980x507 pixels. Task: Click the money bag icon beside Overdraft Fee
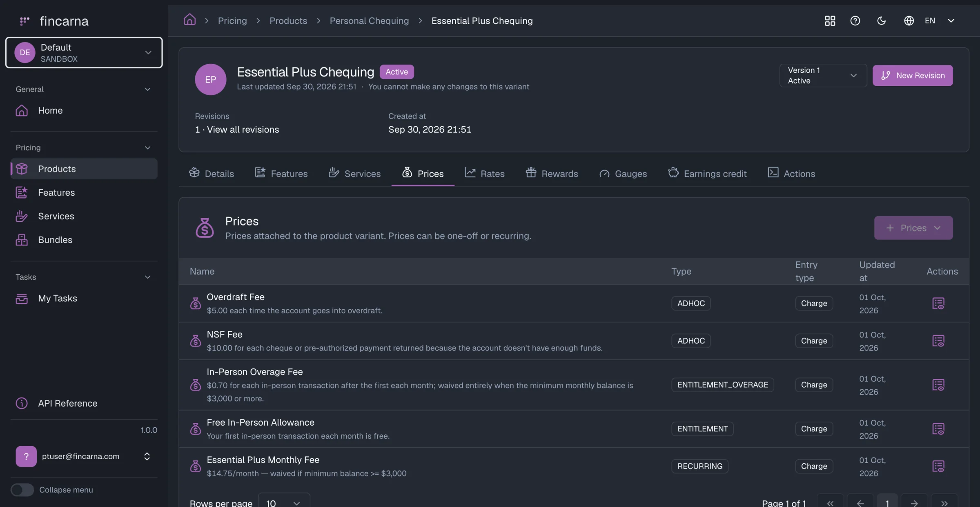tap(195, 304)
